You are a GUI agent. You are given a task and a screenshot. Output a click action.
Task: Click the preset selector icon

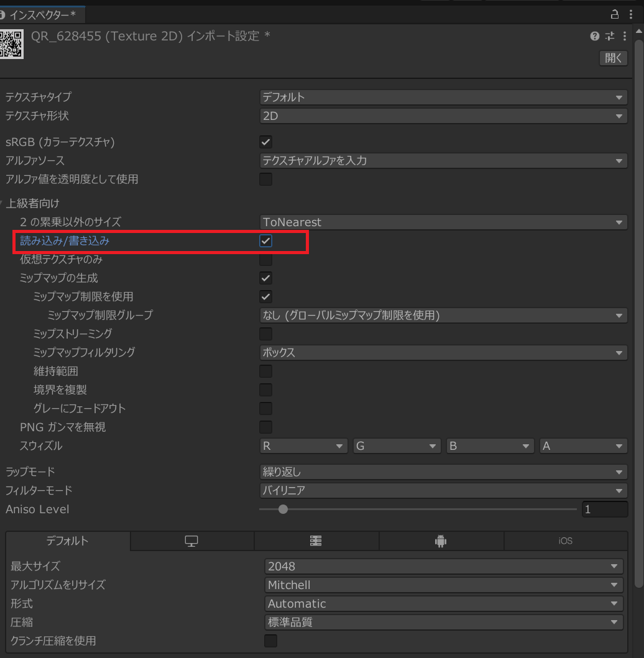(609, 36)
